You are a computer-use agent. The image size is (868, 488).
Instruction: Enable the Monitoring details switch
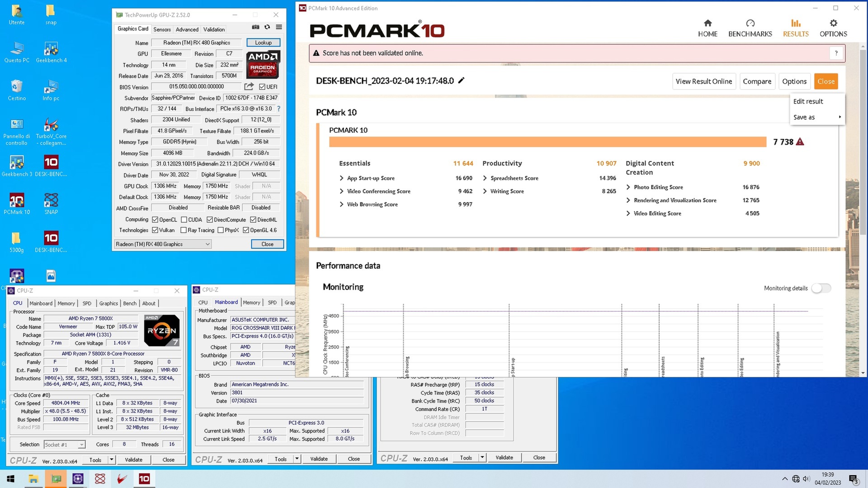click(821, 288)
